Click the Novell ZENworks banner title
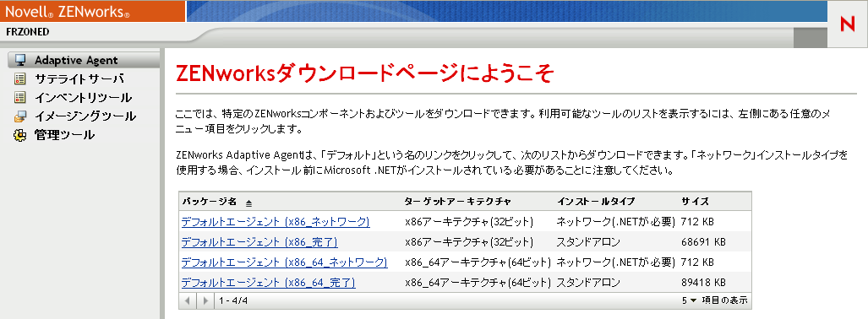Image resolution: width=868 pixels, height=319 pixels. click(x=68, y=11)
